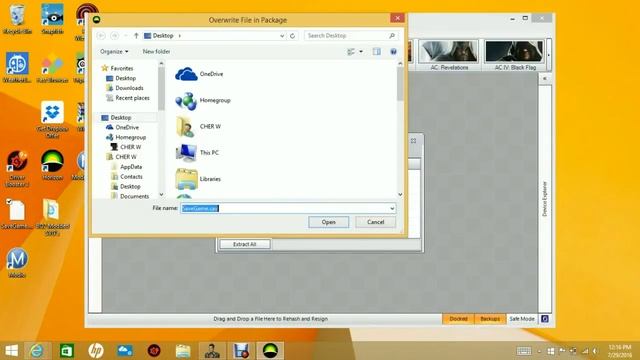The width and height of the screenshot is (640, 360).
Task: Click the taskbar clock
Action: [x=620, y=351]
